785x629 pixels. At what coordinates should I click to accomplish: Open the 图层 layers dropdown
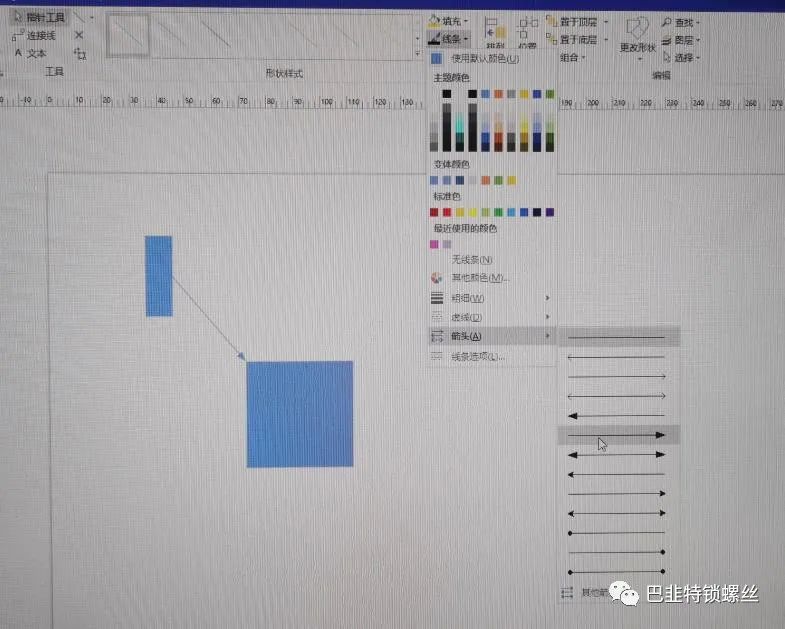(x=681, y=40)
